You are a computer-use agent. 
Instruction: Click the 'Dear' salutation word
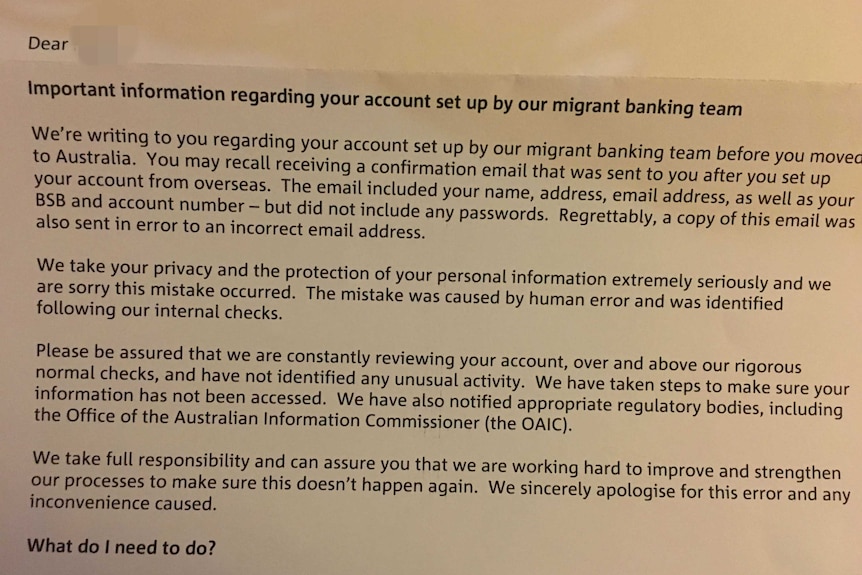(48, 44)
